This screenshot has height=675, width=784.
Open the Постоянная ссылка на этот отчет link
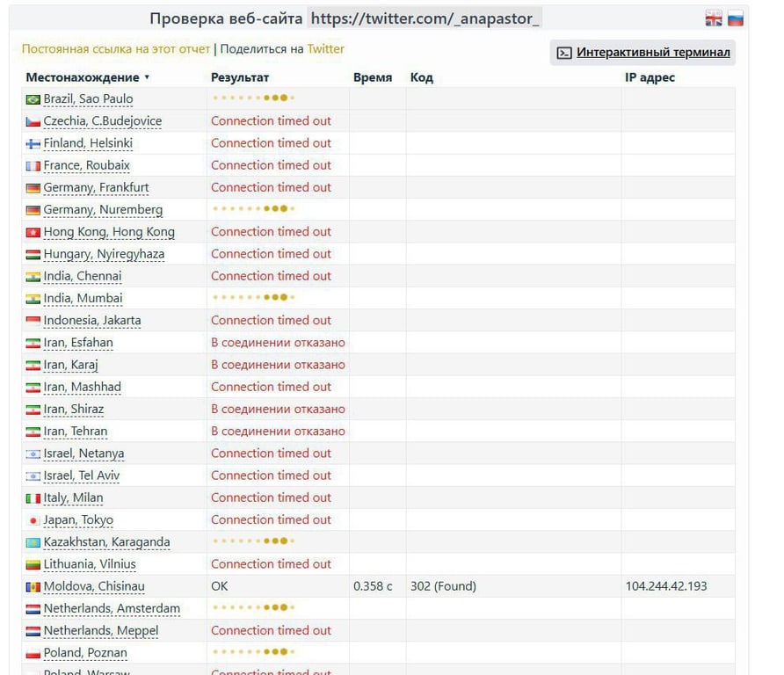coord(116,49)
